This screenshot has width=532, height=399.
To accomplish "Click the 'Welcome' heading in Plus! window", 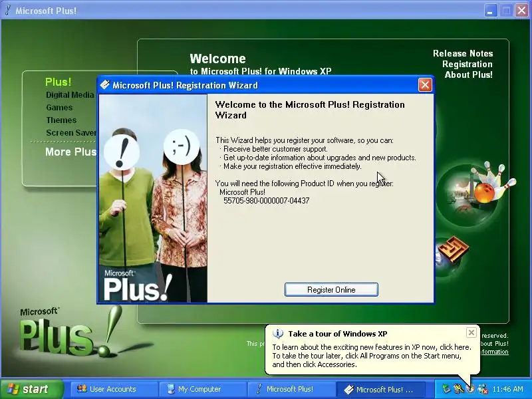I will pyautogui.click(x=218, y=59).
